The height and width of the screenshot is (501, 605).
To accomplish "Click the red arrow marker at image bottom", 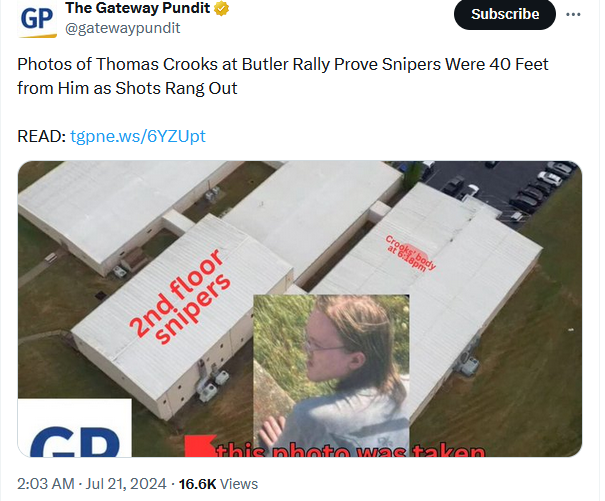I will (199, 446).
